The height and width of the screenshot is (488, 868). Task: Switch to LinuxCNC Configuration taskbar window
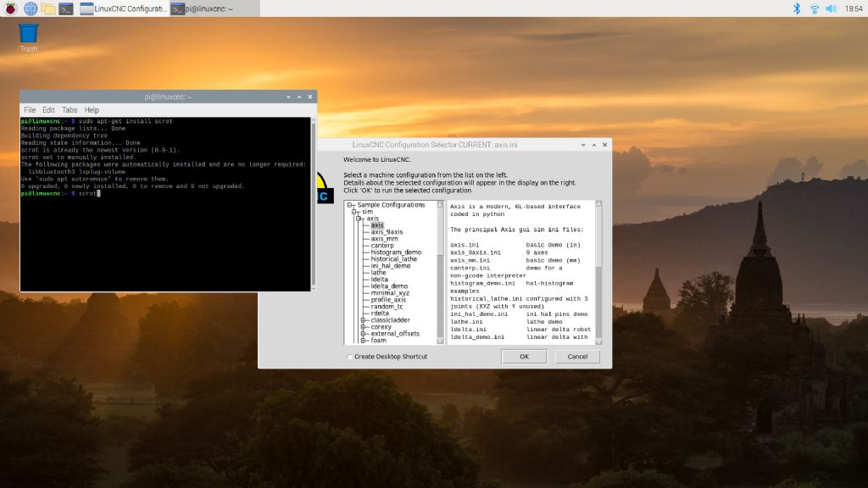(123, 8)
